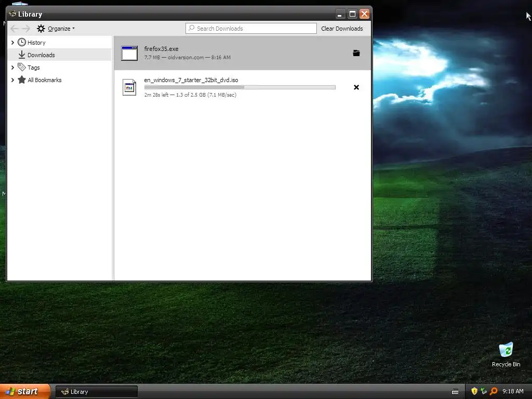Viewport: 532px width, 399px height.
Task: Click the firefox35.exe file icon
Action: [x=129, y=54]
